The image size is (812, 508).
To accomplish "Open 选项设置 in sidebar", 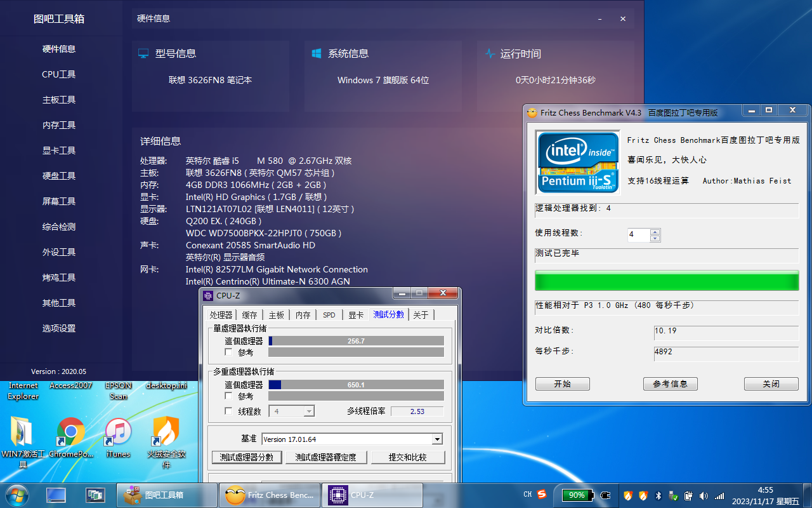I will tap(59, 328).
